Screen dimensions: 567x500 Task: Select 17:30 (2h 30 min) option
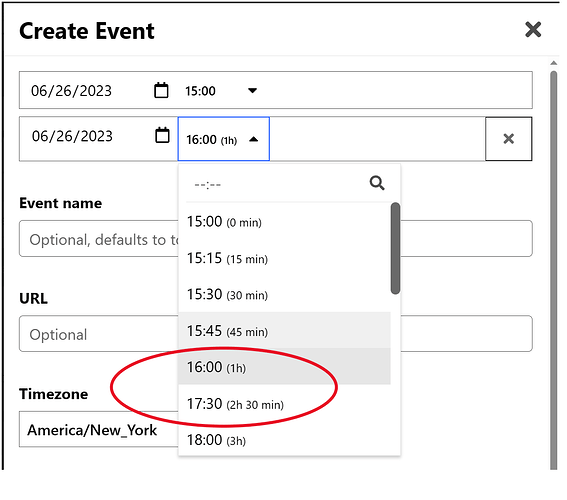click(285, 403)
